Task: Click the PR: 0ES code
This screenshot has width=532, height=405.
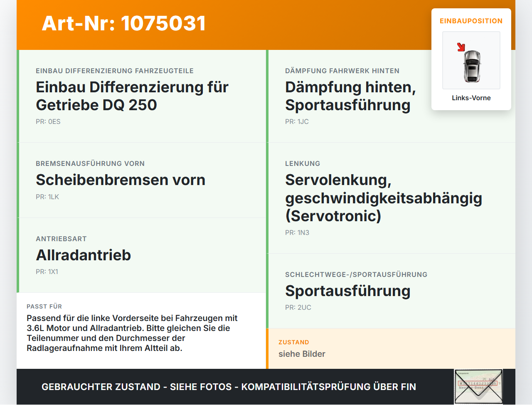Action: point(48,122)
